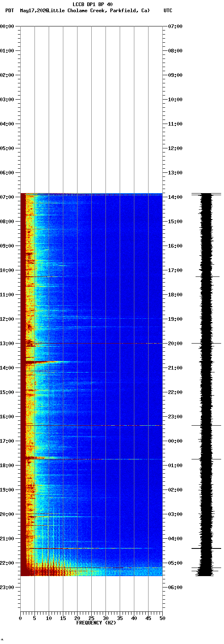224x644 pixels.
Task: Click the 00:00 label on the UTC axis
Action: (x=175, y=441)
